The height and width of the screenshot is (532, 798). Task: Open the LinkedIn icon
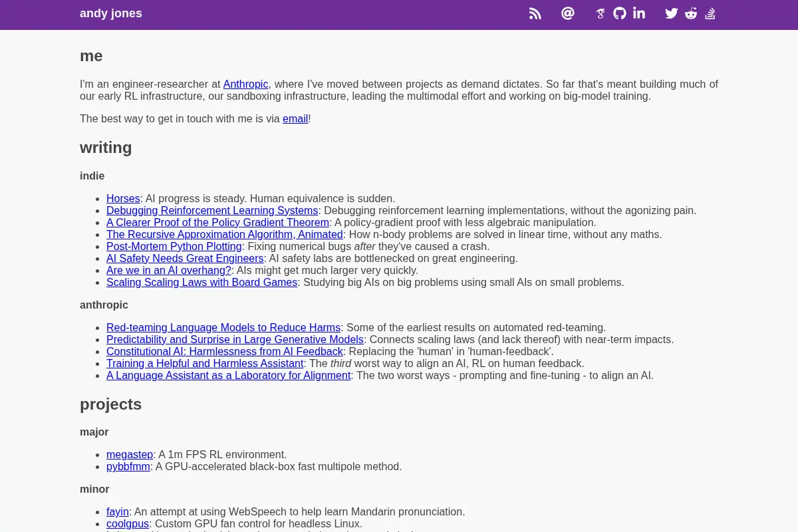639,13
